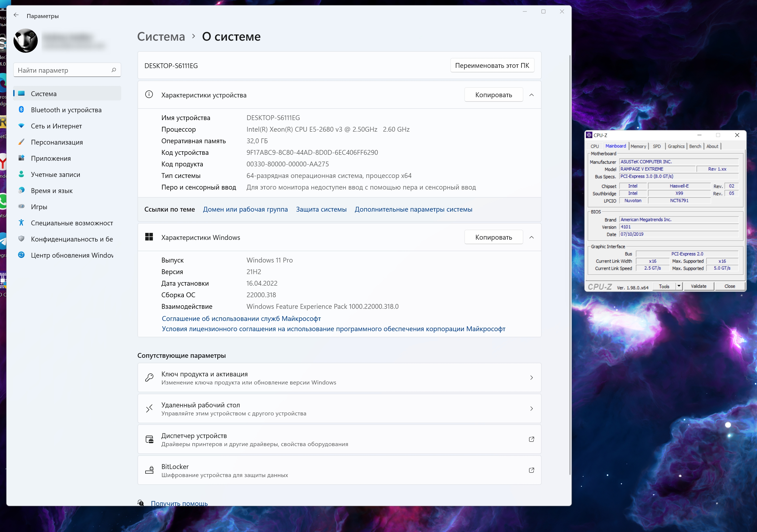Open Tools dropdown arrow in CPU-Z
This screenshot has width=757, height=532.
(x=679, y=286)
